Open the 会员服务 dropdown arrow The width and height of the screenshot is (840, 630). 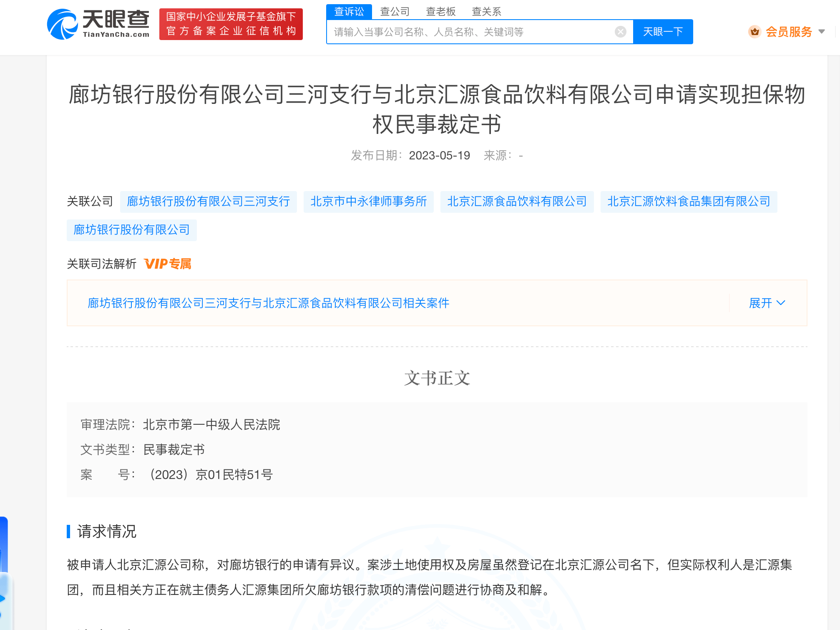(x=822, y=32)
